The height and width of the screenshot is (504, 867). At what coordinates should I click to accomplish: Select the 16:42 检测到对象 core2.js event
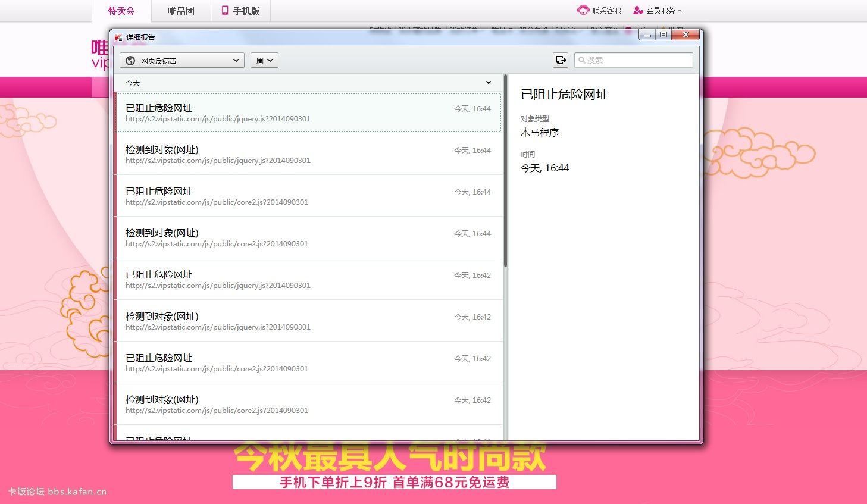(x=308, y=404)
